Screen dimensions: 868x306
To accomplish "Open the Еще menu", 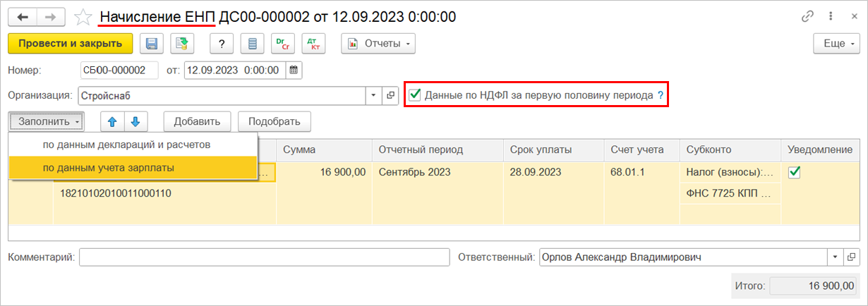I will pos(838,44).
